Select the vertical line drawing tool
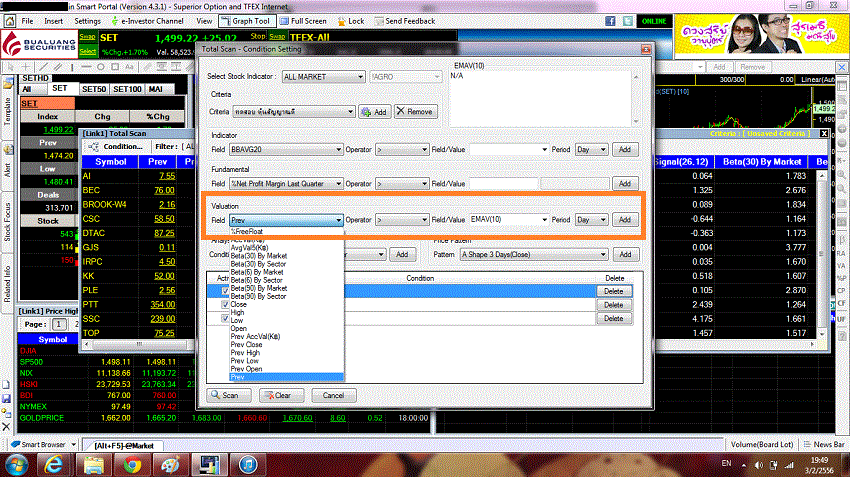Screen dimensions: 850x477 click(72, 67)
